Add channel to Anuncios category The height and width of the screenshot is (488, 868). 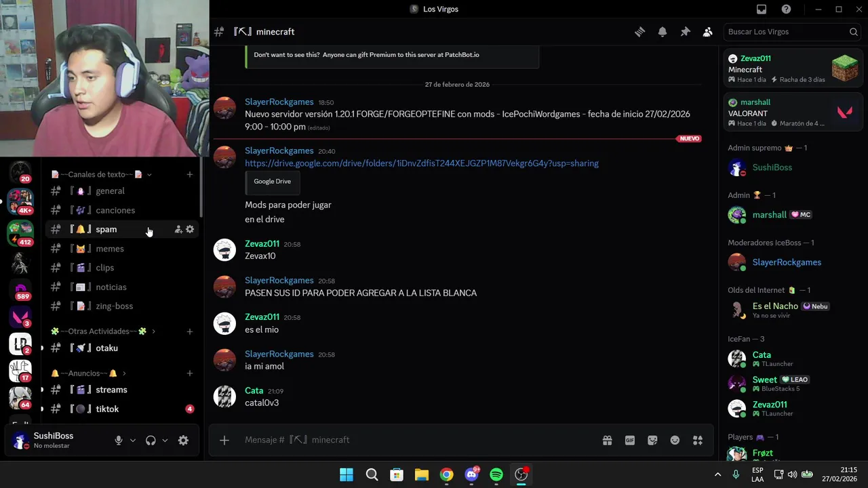pyautogui.click(x=190, y=373)
